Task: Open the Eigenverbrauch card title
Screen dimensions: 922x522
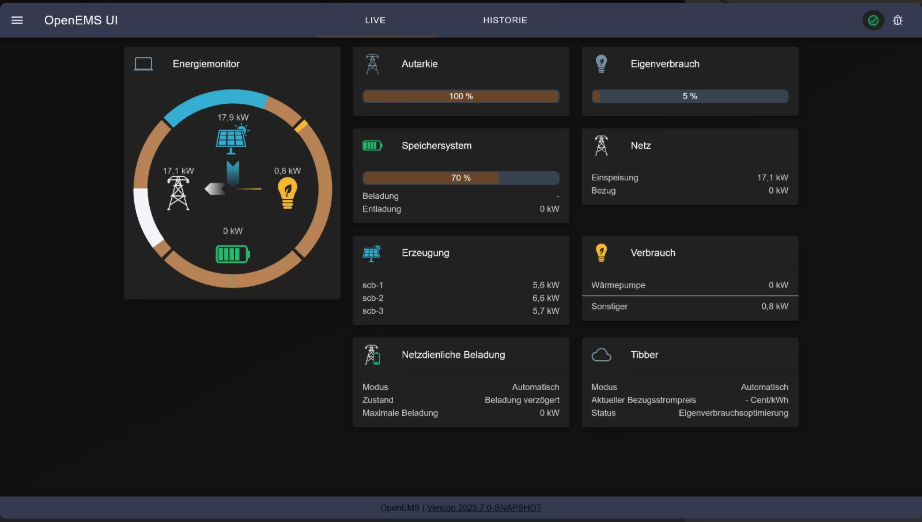Action: (665, 64)
